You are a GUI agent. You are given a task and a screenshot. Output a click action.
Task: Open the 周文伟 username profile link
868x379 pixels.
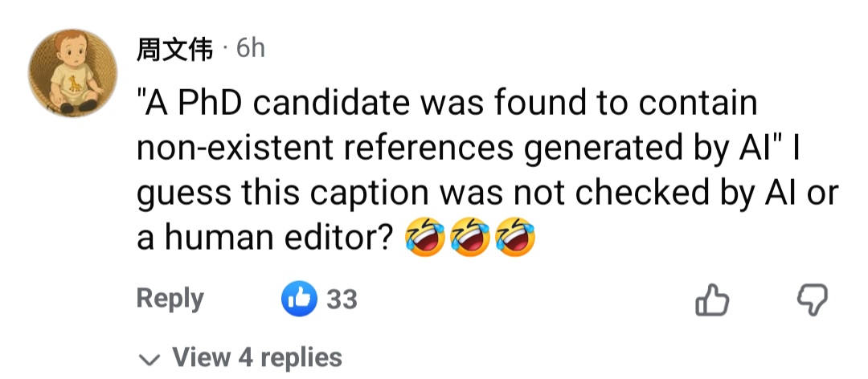[x=175, y=50]
